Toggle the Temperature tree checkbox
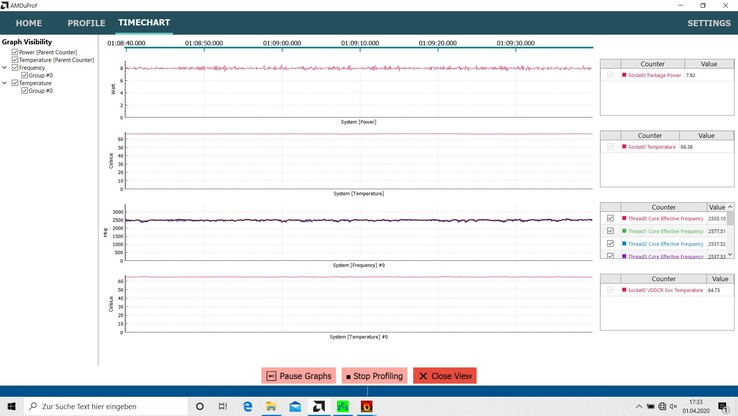The height and width of the screenshot is (416, 738). pyautogui.click(x=15, y=83)
